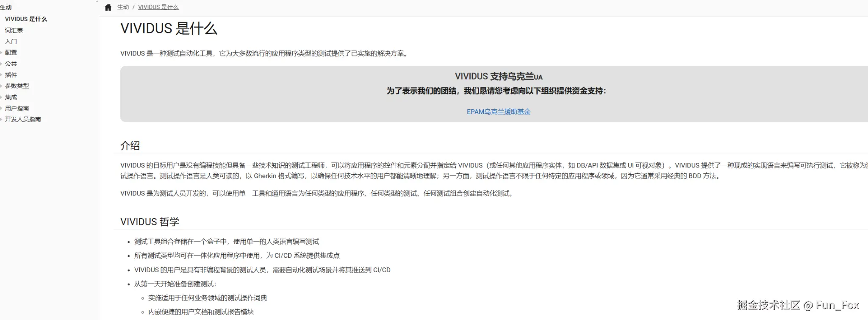The height and width of the screenshot is (320, 868).
Task: Open the 词汇表 sidebar page
Action: pyautogui.click(x=14, y=31)
